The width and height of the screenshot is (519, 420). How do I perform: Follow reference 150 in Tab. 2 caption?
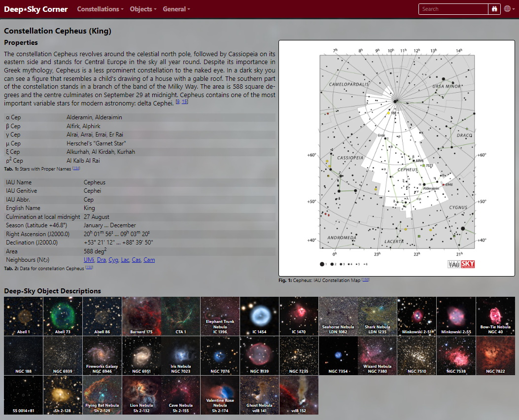point(89,267)
